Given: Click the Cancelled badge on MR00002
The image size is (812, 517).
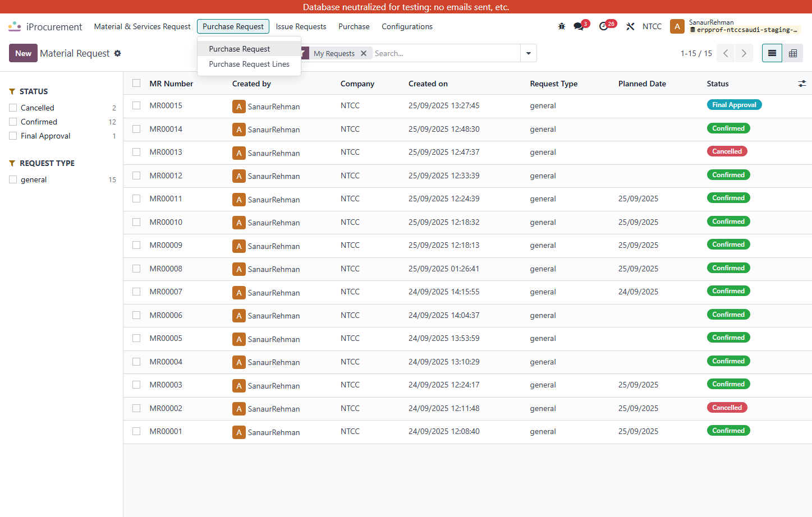Looking at the screenshot, I should click(727, 408).
